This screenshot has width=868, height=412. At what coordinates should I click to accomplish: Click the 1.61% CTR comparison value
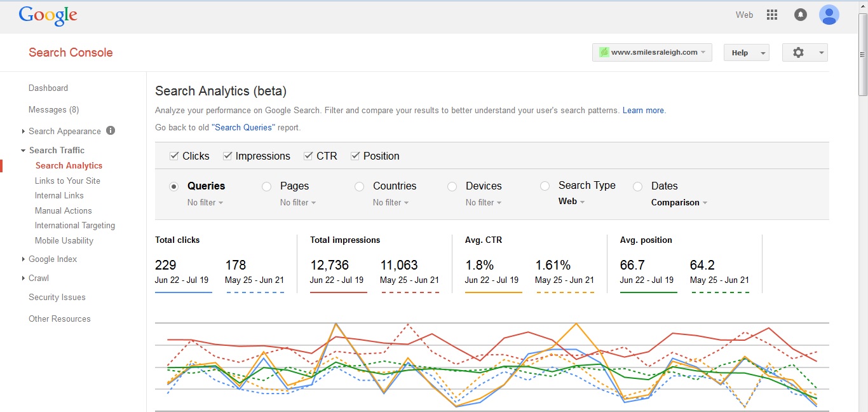pos(553,265)
